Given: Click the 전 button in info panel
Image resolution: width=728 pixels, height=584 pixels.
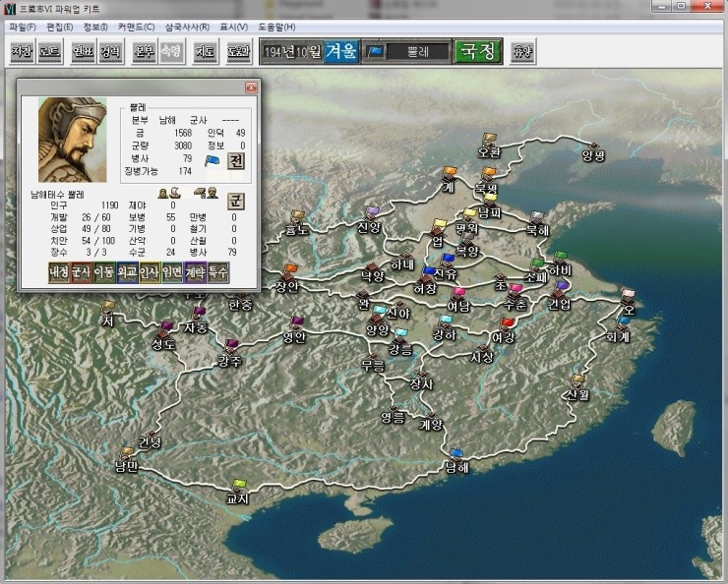Looking at the screenshot, I should click(236, 161).
